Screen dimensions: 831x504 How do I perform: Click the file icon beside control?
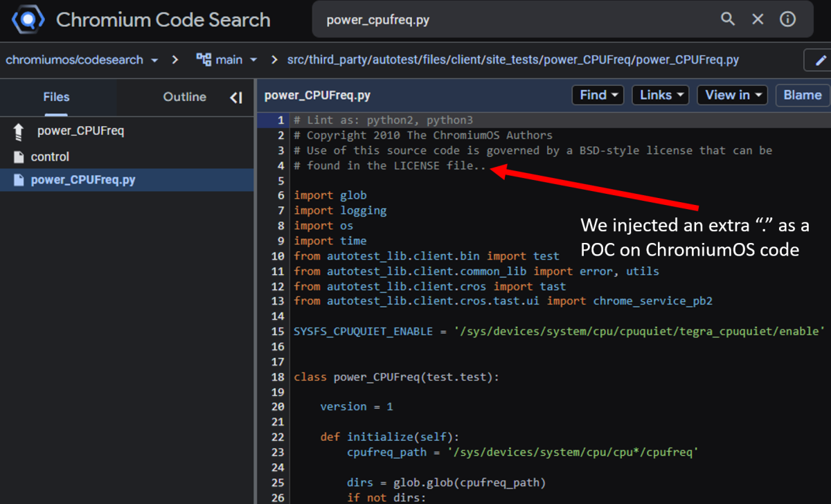tap(19, 156)
